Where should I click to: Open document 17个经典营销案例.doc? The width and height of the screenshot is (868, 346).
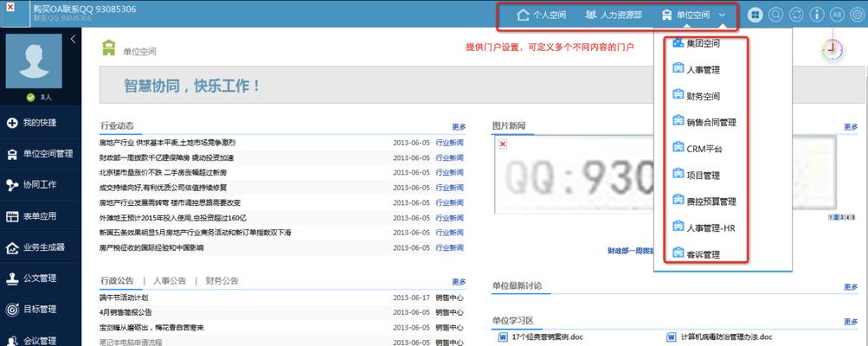(548, 336)
